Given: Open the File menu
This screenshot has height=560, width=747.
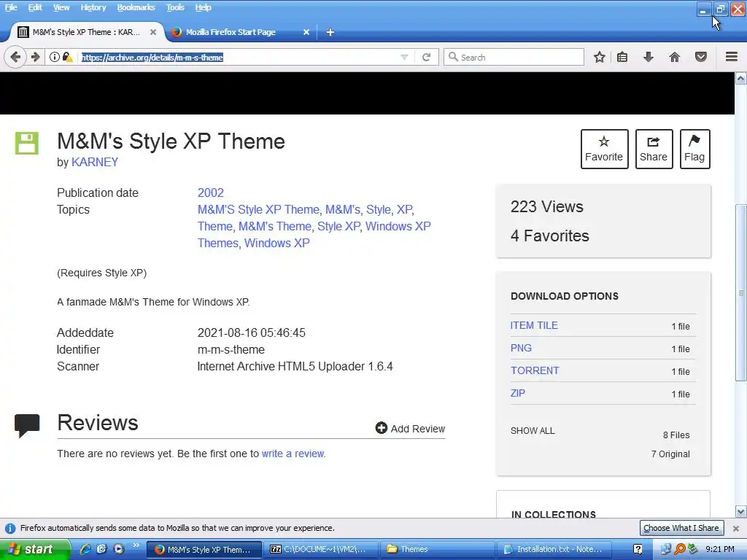Looking at the screenshot, I should point(10,7).
